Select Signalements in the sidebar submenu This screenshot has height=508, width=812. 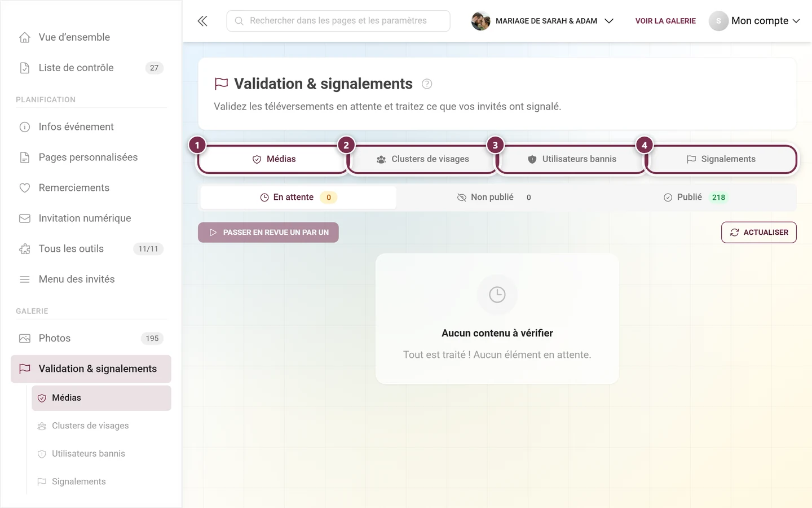(x=101, y=481)
